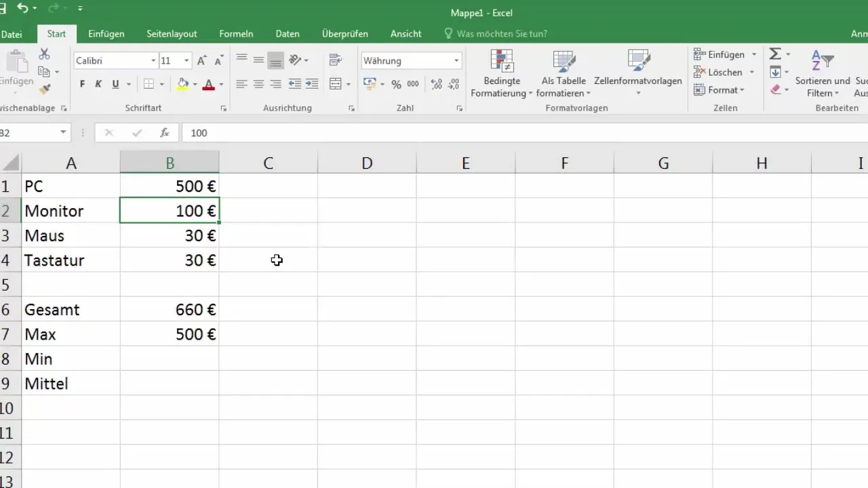
Task: Open the Format cells menu
Action: click(719, 89)
